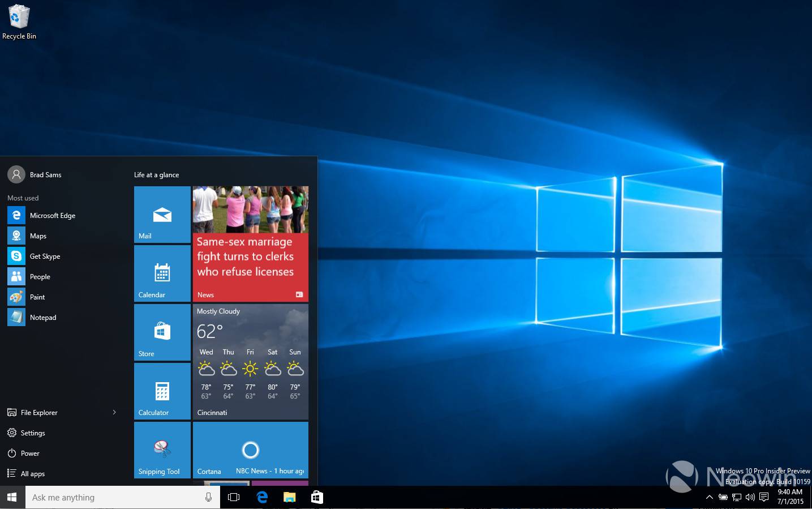Launch Edge from the taskbar
Screen dimensions: 812x509
click(x=262, y=497)
